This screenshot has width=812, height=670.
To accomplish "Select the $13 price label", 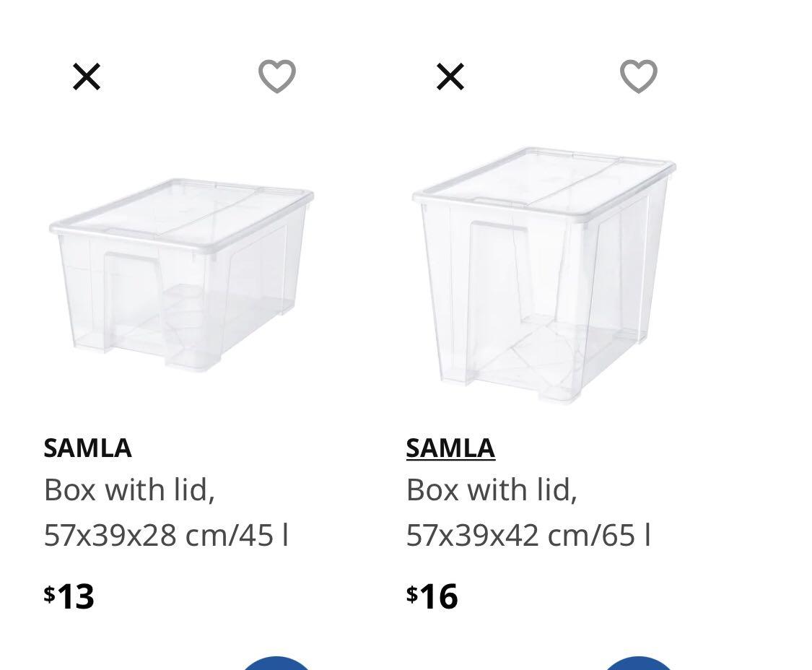I will [x=70, y=596].
